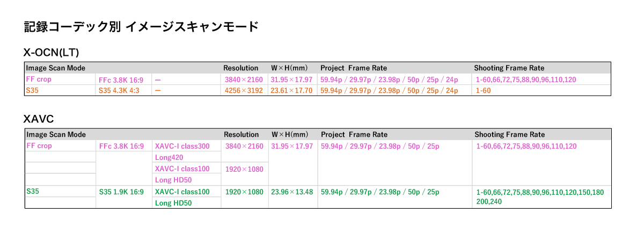Select the XAVC-I class300 codec cell
The image size is (644, 235).
182,146
